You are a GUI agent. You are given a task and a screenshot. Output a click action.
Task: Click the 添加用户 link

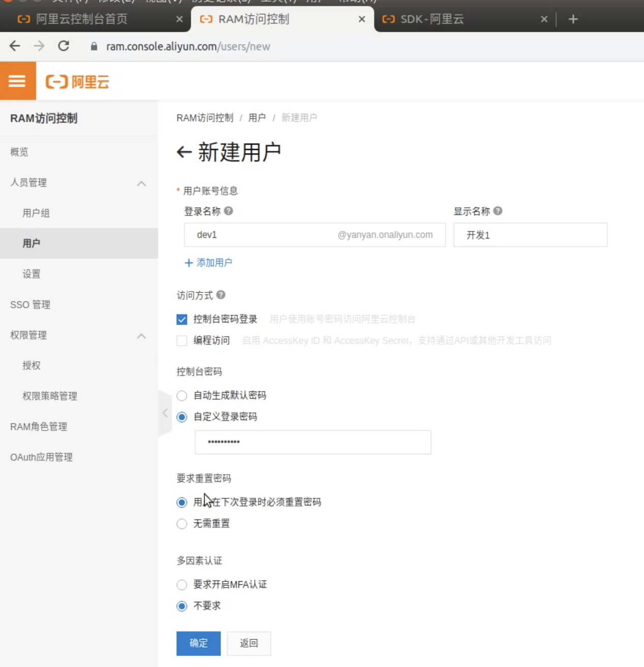[x=209, y=263]
